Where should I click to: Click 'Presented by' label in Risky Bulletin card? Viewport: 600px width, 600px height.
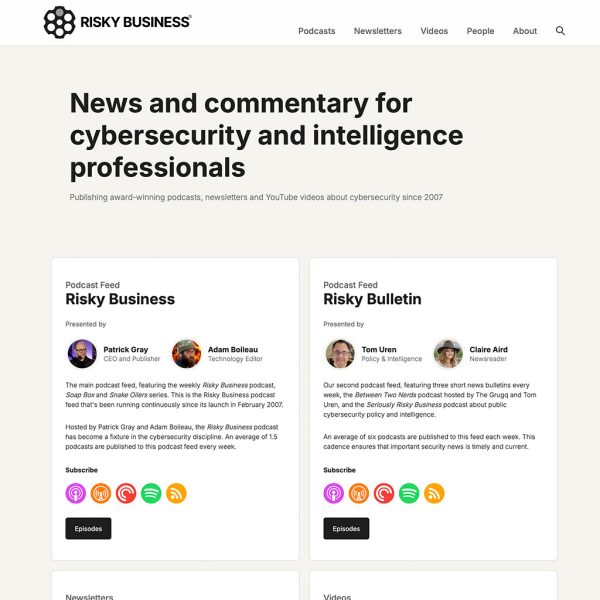(x=344, y=324)
